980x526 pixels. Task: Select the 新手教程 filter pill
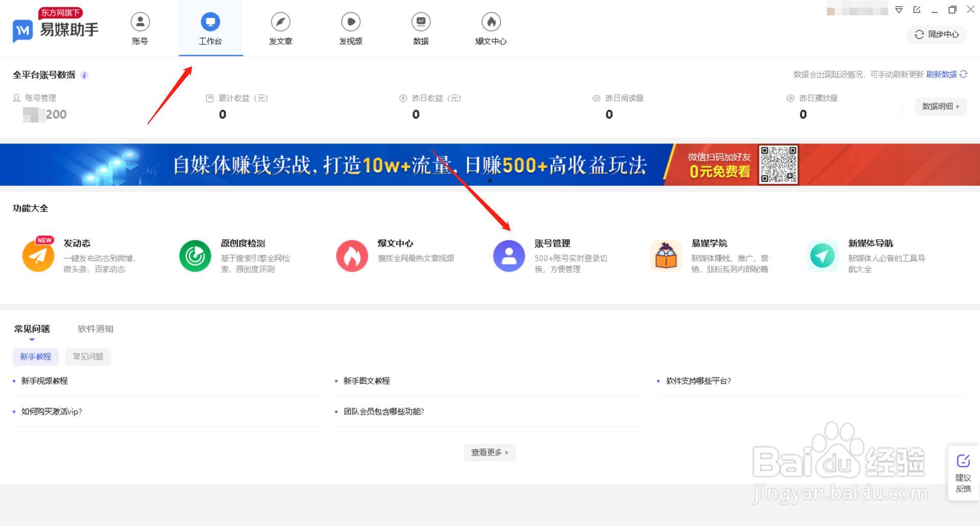coord(36,356)
